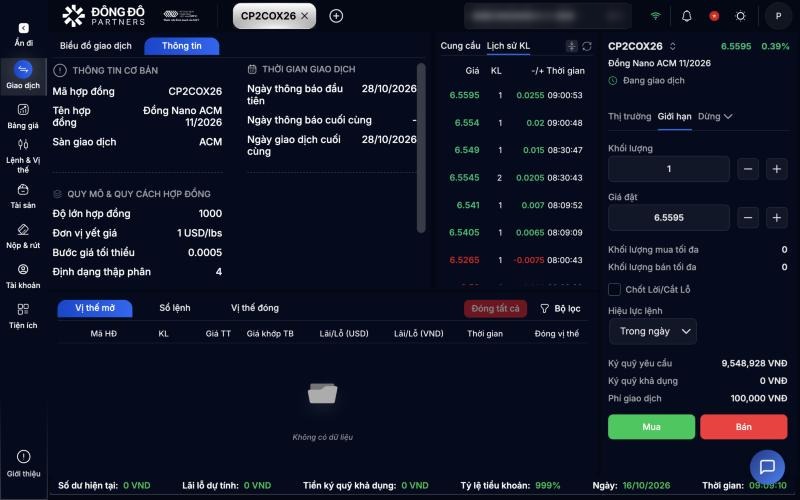Viewport: 800px width, 500px height.
Task: Click Đóng tất cả button
Action: [x=495, y=309]
